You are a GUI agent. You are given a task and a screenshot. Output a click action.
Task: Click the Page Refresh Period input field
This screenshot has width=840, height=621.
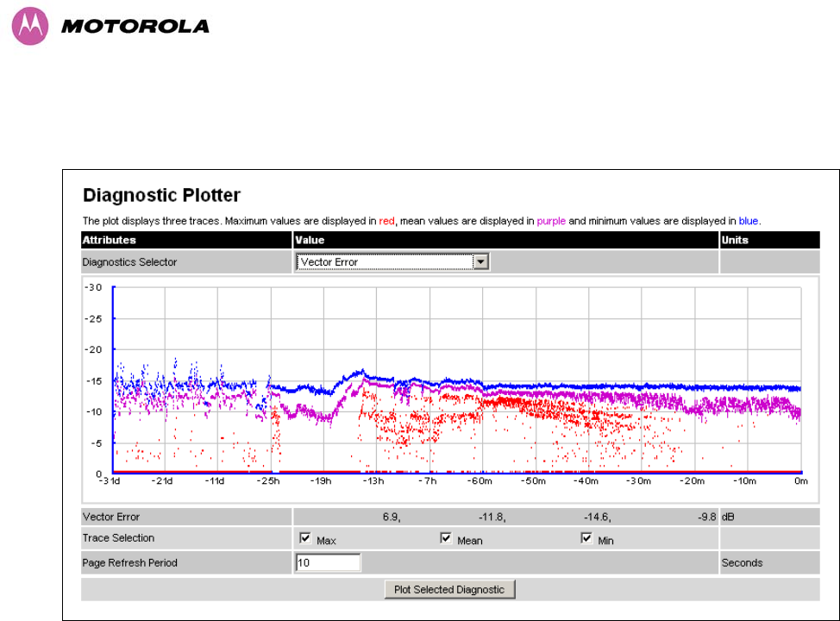click(x=328, y=562)
